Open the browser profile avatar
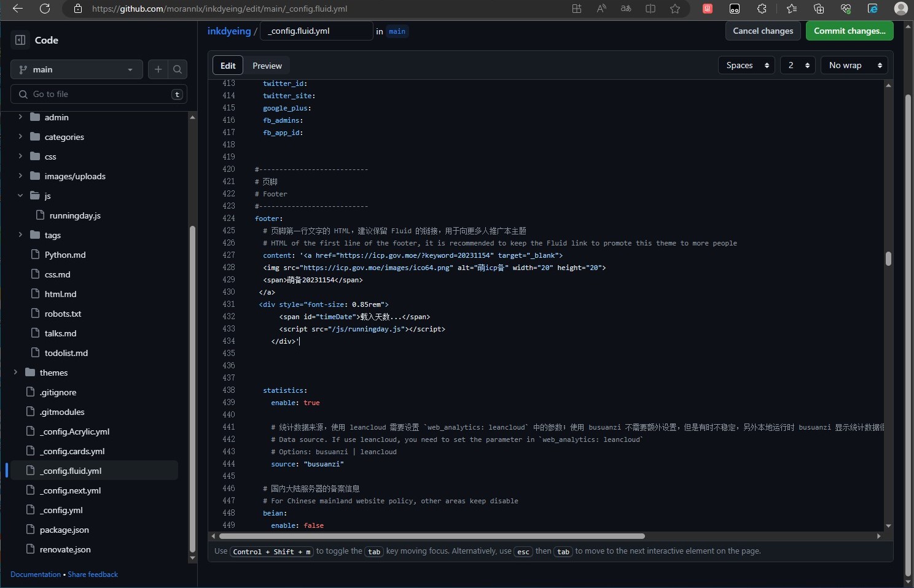 click(900, 9)
